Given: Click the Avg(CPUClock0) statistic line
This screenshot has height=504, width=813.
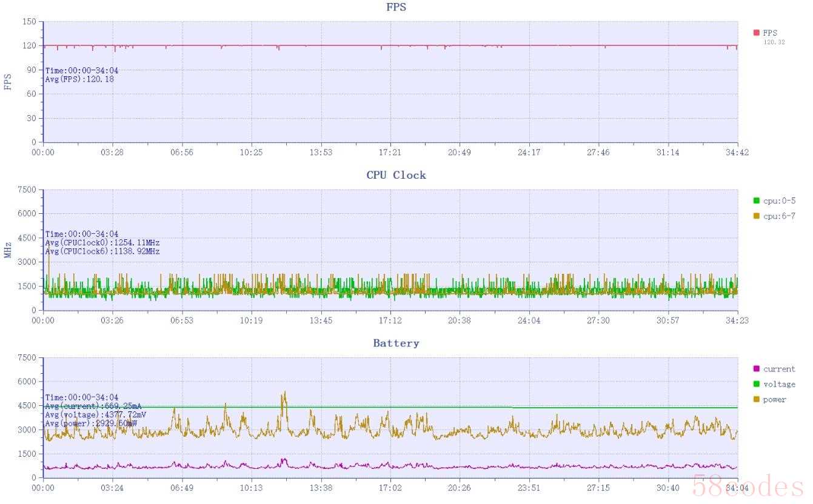Looking at the screenshot, I should pyautogui.click(x=102, y=243).
